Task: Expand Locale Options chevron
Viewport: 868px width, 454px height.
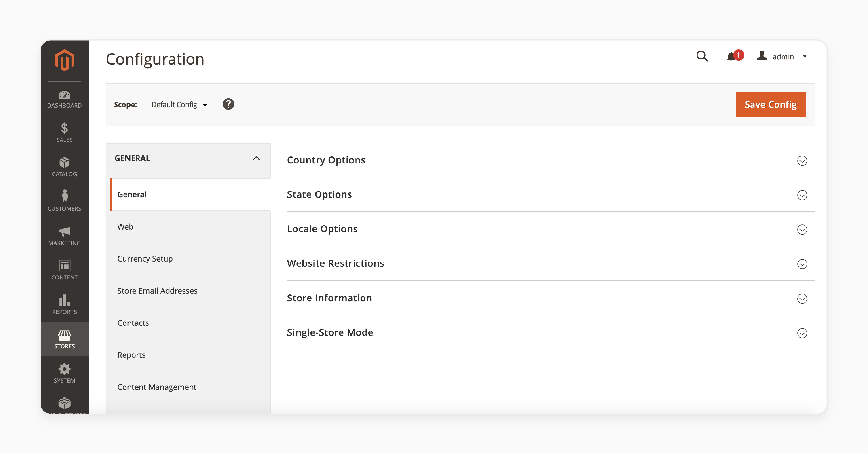Action: 802,230
